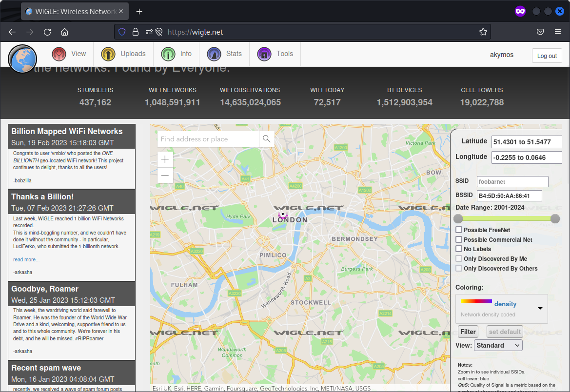Toggle the No Labels checkbox

click(x=459, y=249)
